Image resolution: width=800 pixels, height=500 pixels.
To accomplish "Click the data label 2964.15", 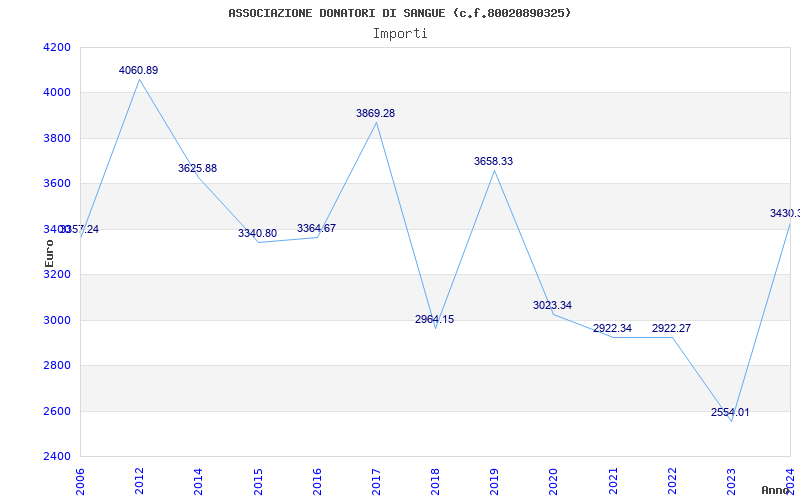I will [x=434, y=319].
